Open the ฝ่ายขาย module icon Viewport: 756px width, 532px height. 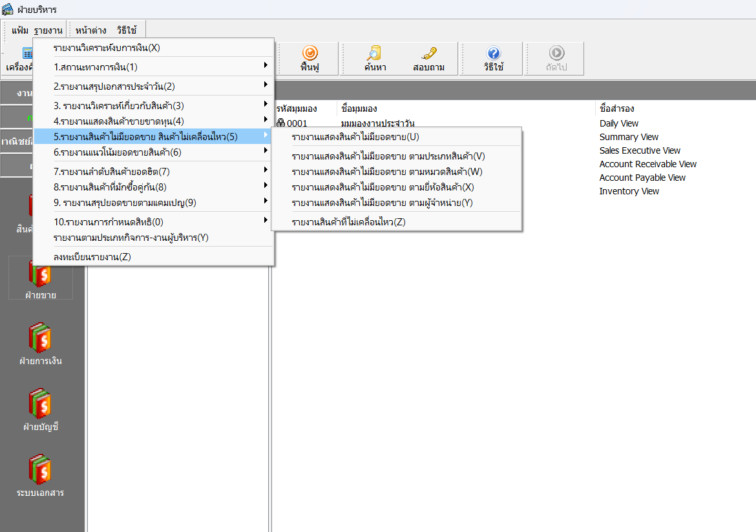coord(40,278)
